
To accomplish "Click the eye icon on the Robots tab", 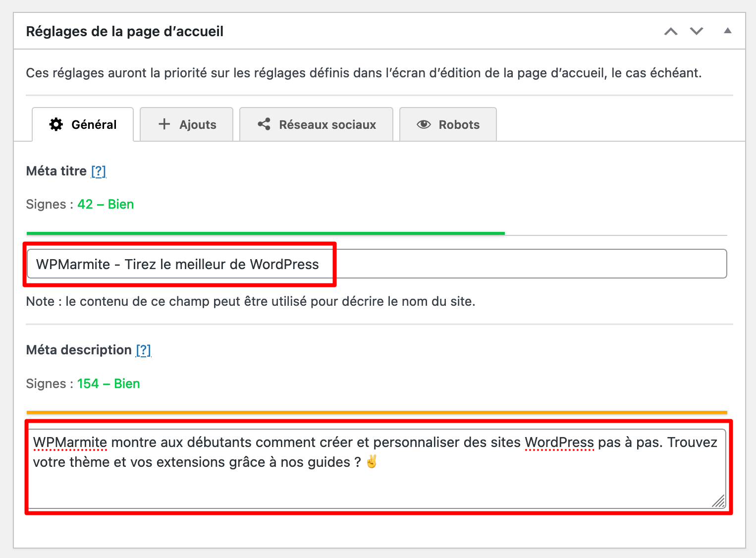I will pyautogui.click(x=424, y=124).
